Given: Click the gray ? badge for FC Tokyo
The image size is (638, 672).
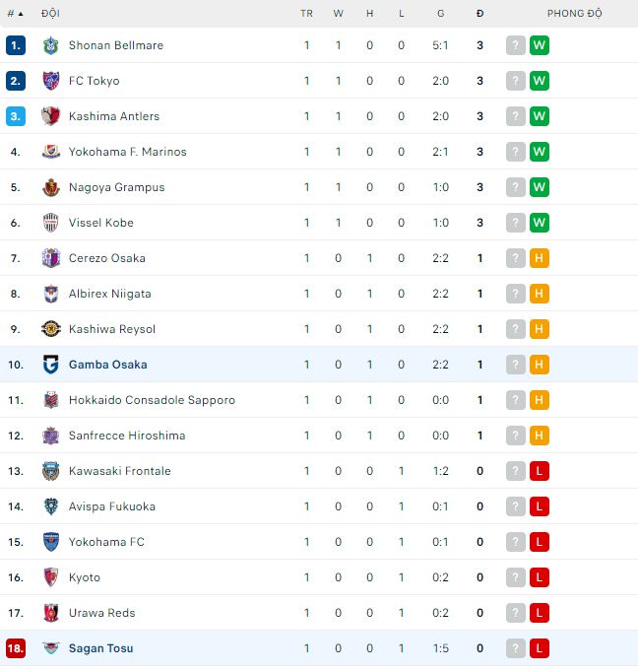Looking at the screenshot, I should [x=515, y=81].
